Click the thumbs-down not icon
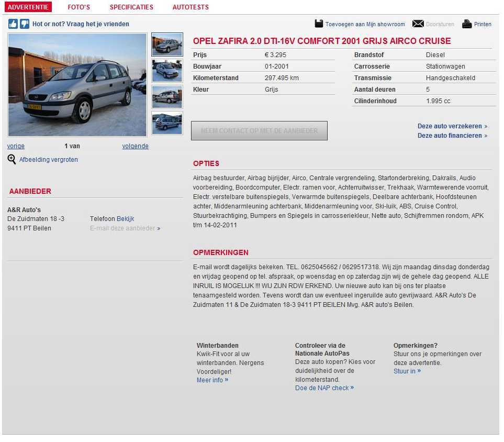The image size is (504, 442). click(25, 24)
